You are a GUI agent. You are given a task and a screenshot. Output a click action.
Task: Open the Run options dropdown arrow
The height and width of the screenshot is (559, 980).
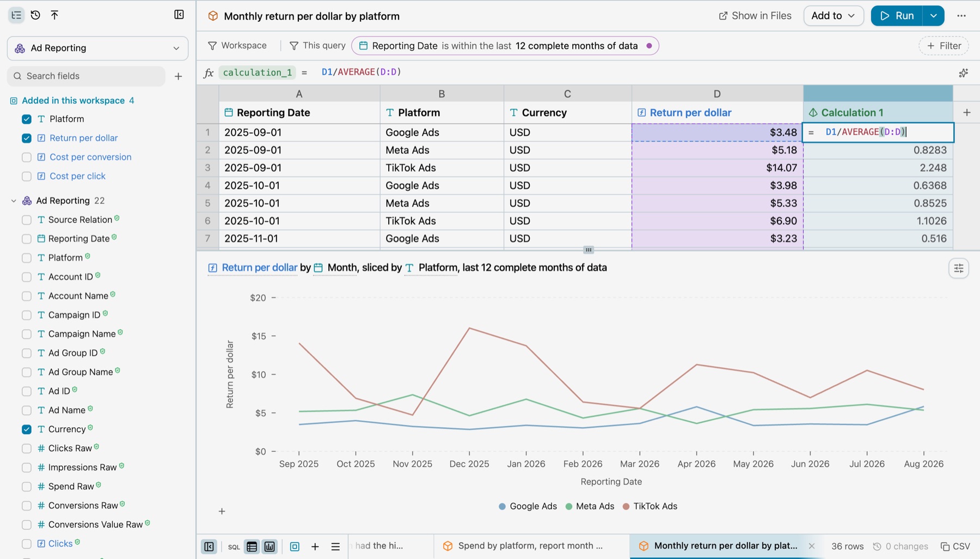click(x=933, y=16)
